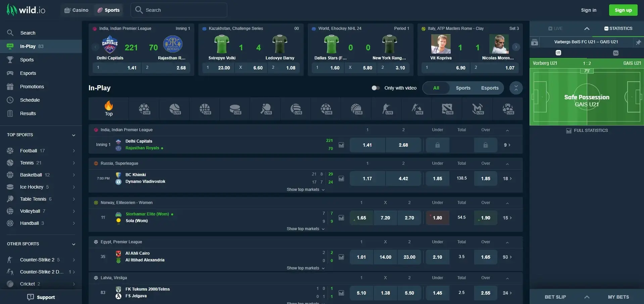Click inside the Search input field
The width and height of the screenshot is (644, 304).
pyautogui.click(x=179, y=10)
